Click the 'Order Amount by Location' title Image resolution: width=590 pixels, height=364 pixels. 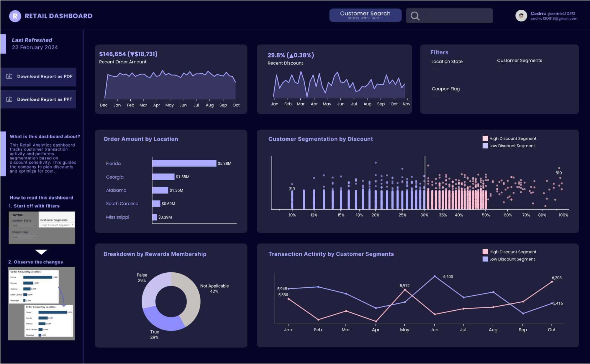pos(141,139)
